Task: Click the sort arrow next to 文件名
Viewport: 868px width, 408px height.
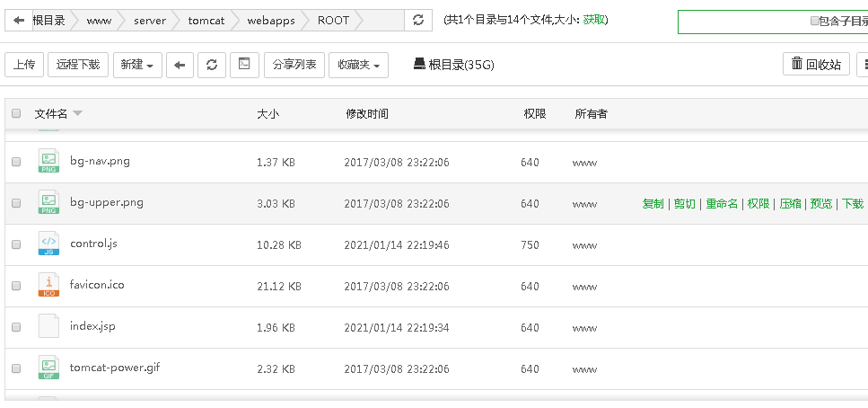Action: point(78,114)
